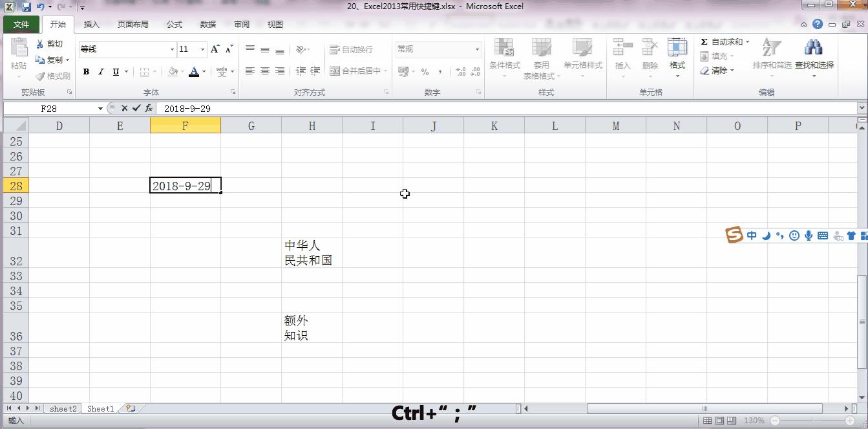Open the font size dropdown
This screenshot has height=429, width=868.
(x=202, y=49)
